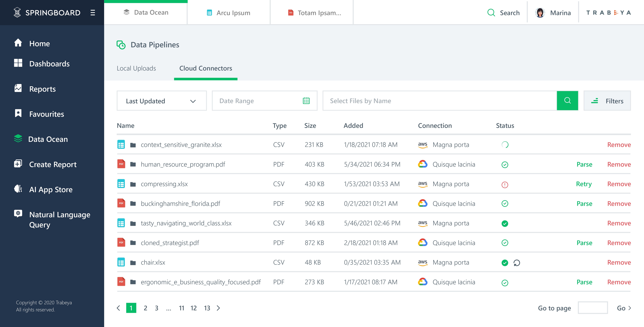Open the Arcu Ipsum tab
The height and width of the screenshot is (327, 644).
(229, 13)
